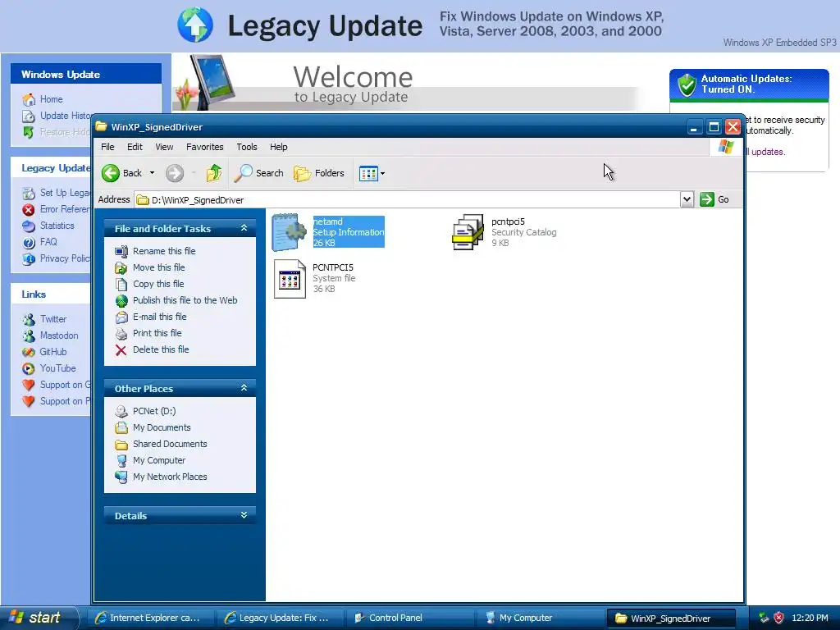Toggle the Folders pane button
This screenshot has width=840, height=630.
point(319,173)
